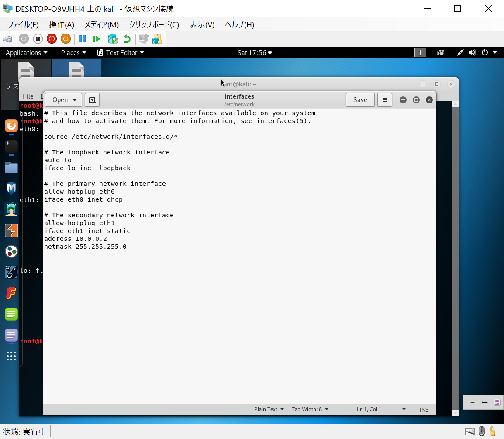
Task: Pause the virtual machine
Action: [x=82, y=39]
